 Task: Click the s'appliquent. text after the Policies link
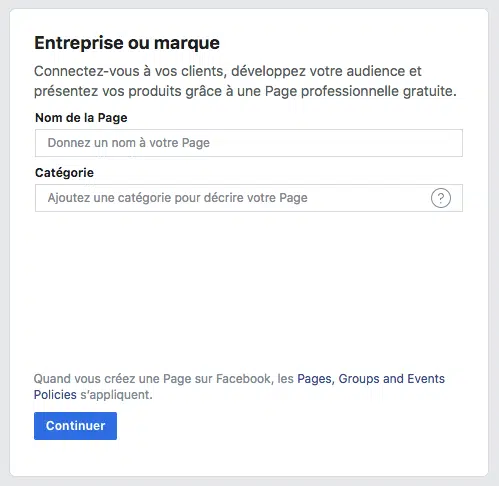click(116, 395)
